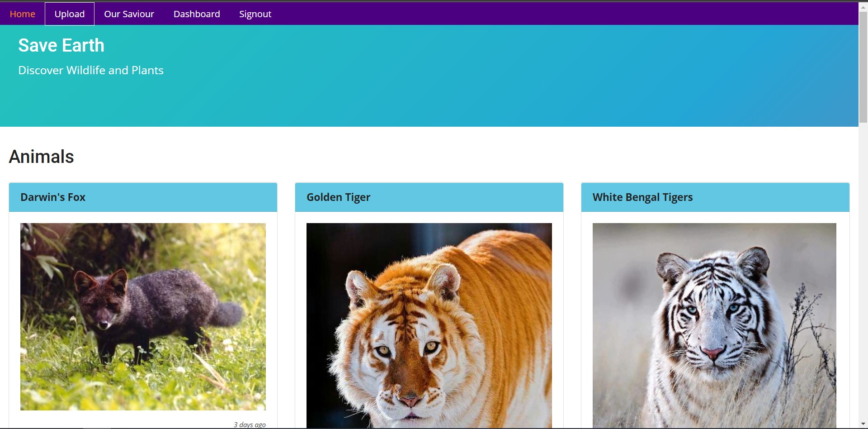Click the 3 days ago timestamp
Screen dimensions: 868x429
click(250, 424)
